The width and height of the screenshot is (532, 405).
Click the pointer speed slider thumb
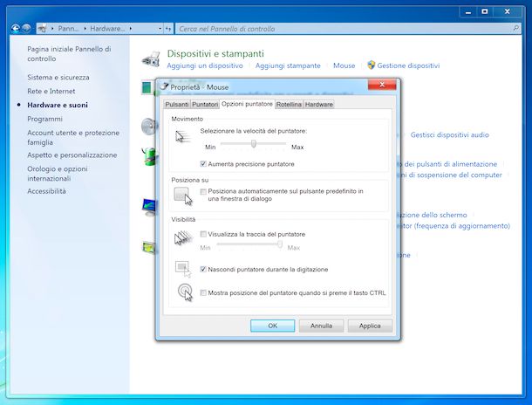(x=254, y=144)
